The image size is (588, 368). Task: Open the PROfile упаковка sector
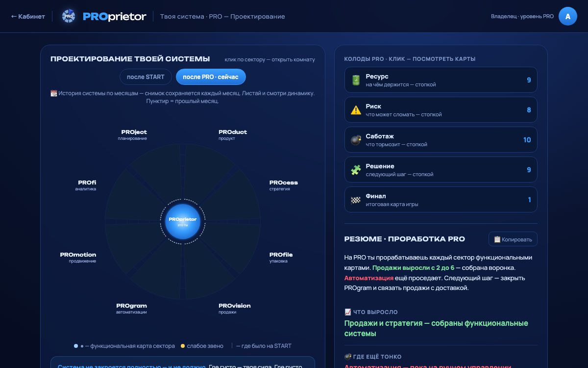pyautogui.click(x=281, y=258)
